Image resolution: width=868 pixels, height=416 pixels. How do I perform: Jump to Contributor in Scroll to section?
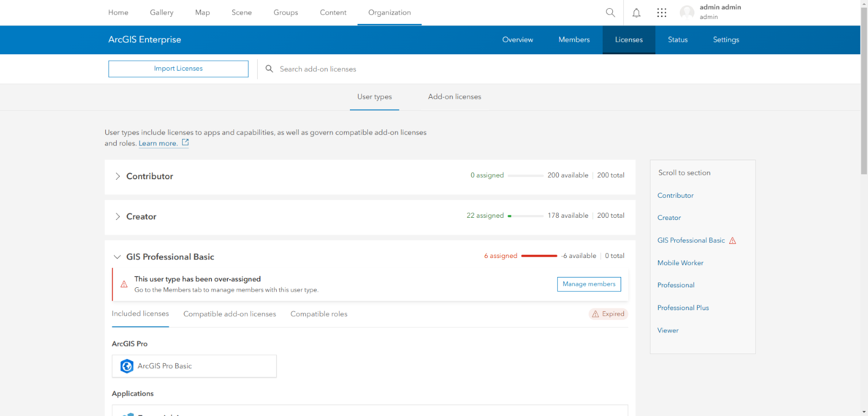coord(675,196)
